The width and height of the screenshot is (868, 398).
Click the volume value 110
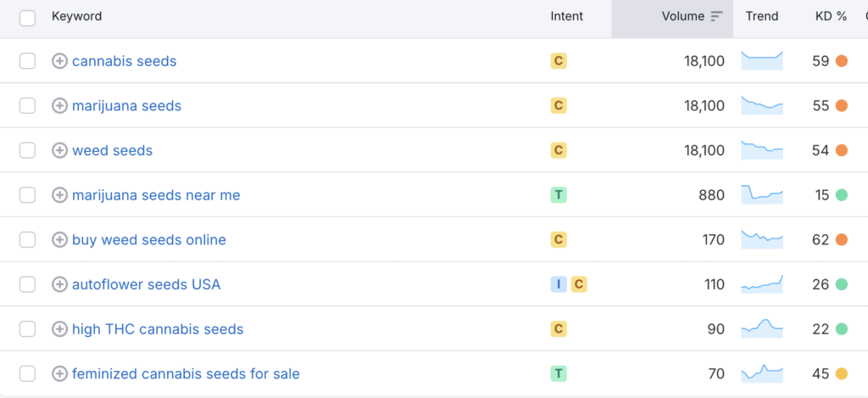[x=714, y=284]
